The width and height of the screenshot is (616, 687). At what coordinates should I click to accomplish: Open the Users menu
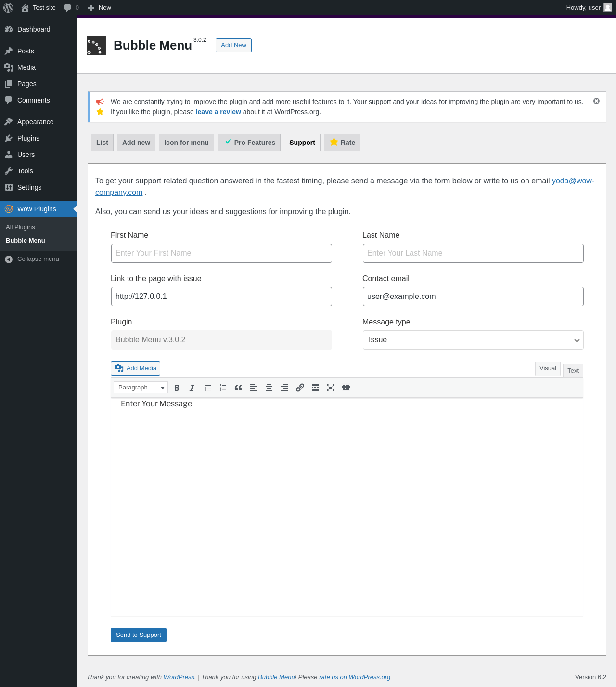click(38, 155)
